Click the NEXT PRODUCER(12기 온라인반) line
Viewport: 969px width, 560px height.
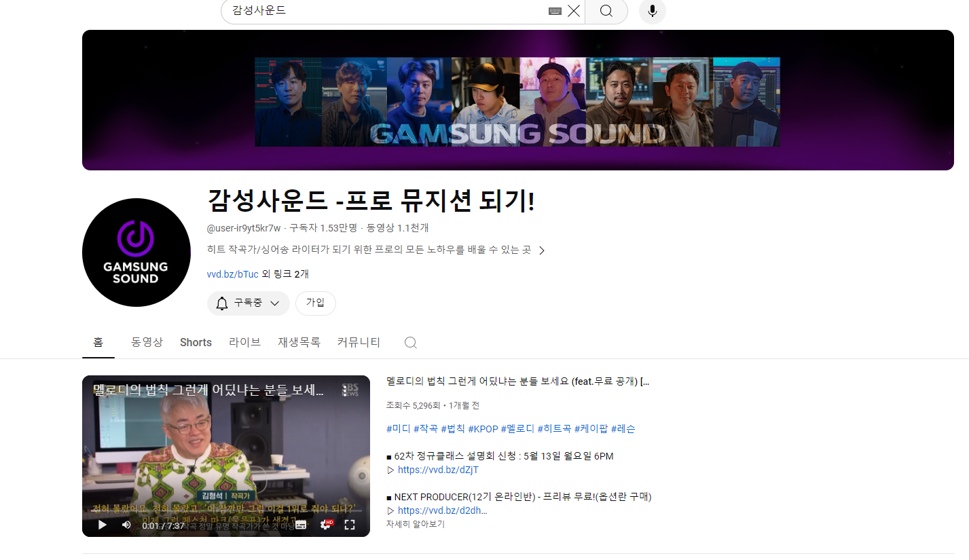(x=519, y=497)
